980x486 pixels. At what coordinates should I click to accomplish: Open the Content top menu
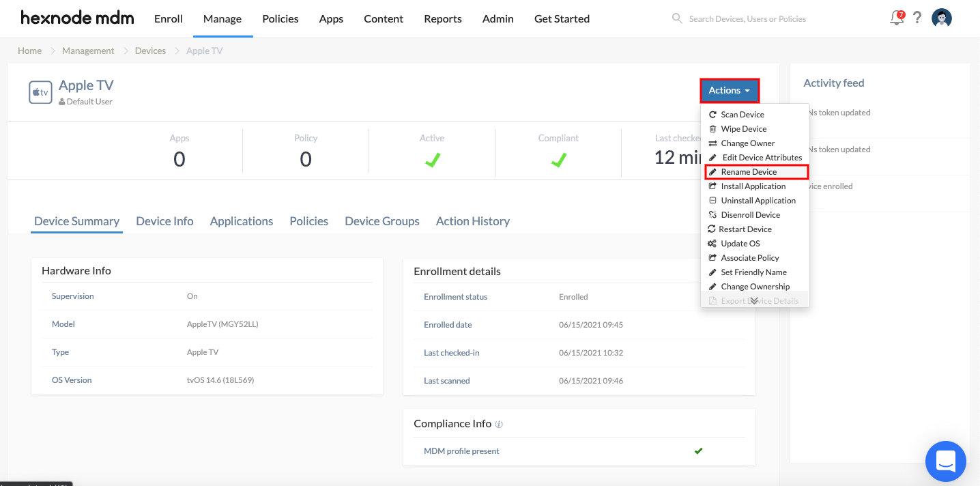pyautogui.click(x=384, y=18)
